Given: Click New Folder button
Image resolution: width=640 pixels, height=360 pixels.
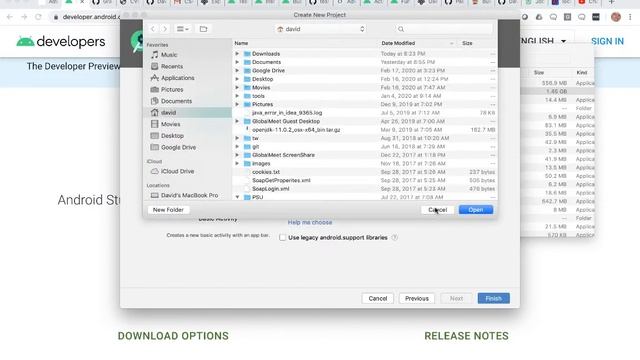Looking at the screenshot, I should click(x=168, y=210).
